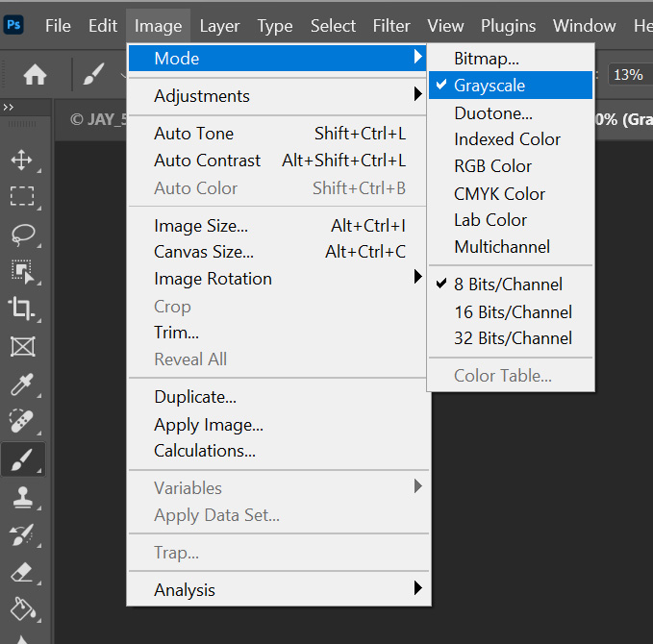Open the Edit menu
Screen dimensions: 653x644
(103, 26)
